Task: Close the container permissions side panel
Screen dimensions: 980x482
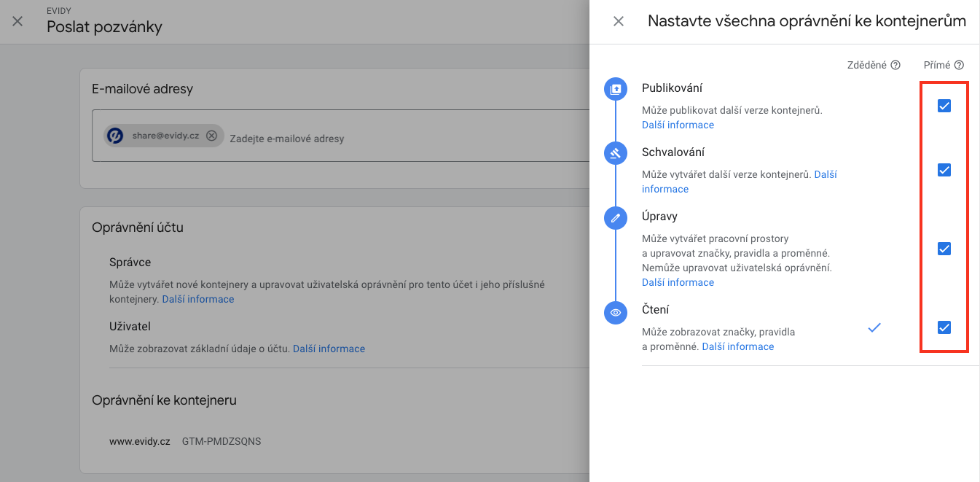Action: (619, 21)
